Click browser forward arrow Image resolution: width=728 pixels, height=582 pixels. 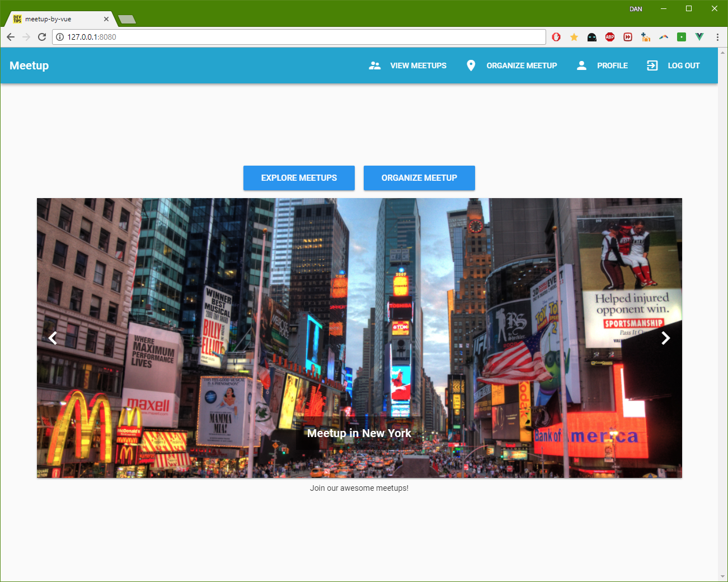pos(26,37)
